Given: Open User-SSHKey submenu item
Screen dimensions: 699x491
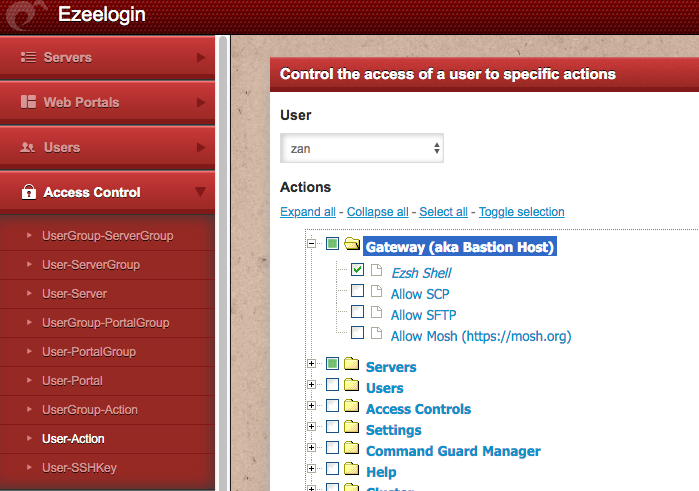Looking at the screenshot, I should [107, 467].
